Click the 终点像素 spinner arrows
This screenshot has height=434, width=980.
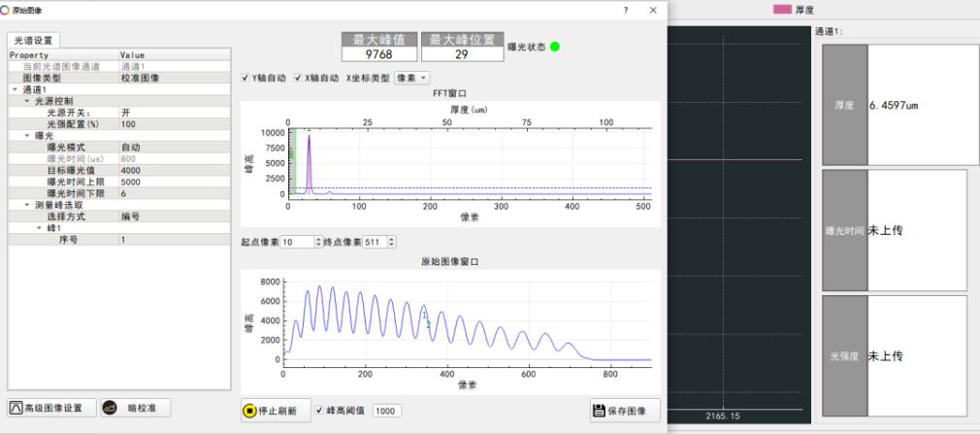391,241
